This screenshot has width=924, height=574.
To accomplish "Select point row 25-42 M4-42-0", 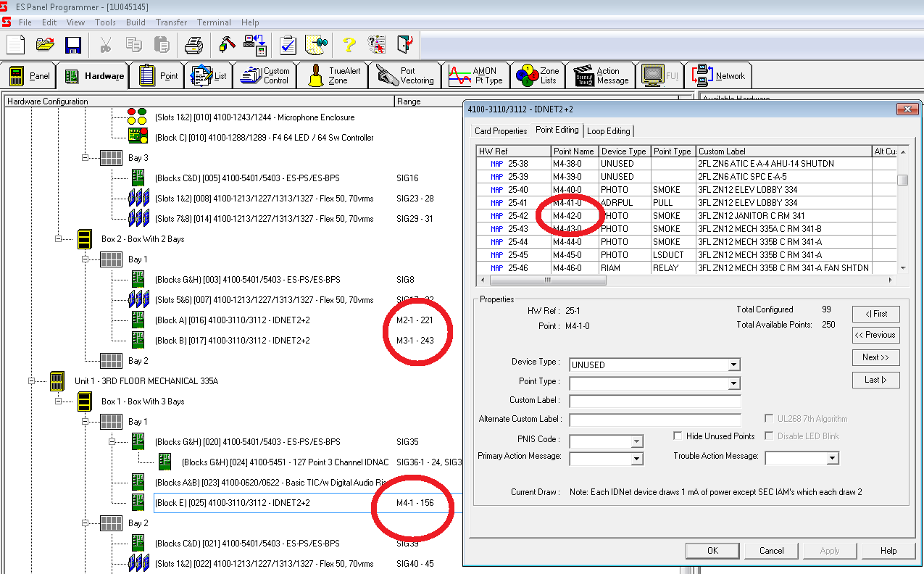I will 686,216.
